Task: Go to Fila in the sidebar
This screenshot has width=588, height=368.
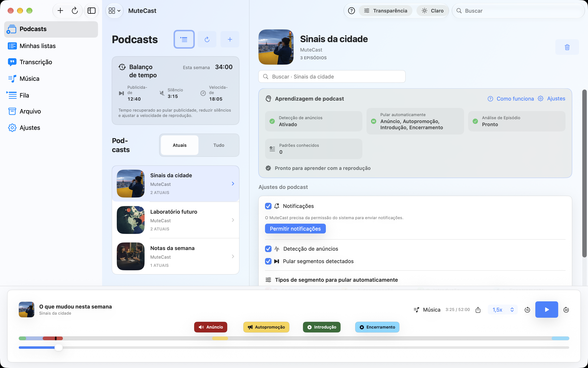Action: pos(51,95)
